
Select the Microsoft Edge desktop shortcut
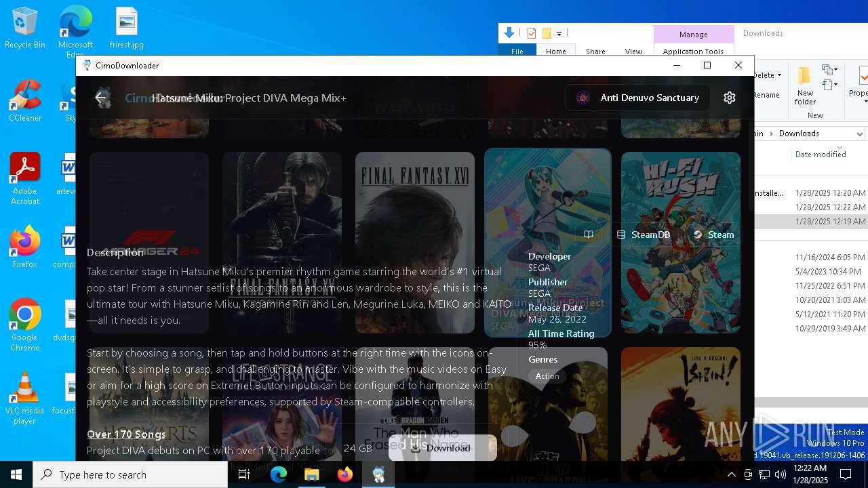point(75,33)
